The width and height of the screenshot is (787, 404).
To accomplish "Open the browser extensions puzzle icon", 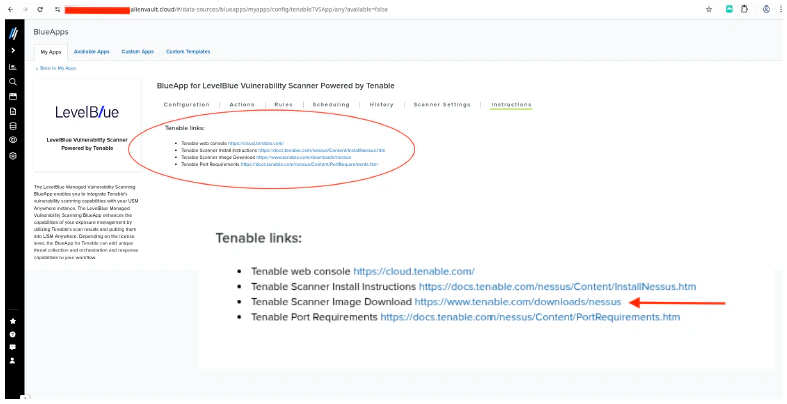I will 744,9.
